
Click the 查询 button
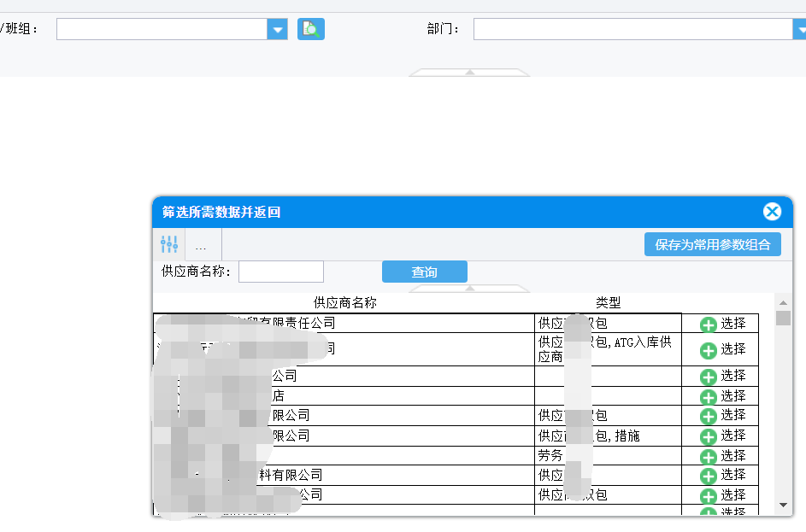pyautogui.click(x=425, y=272)
